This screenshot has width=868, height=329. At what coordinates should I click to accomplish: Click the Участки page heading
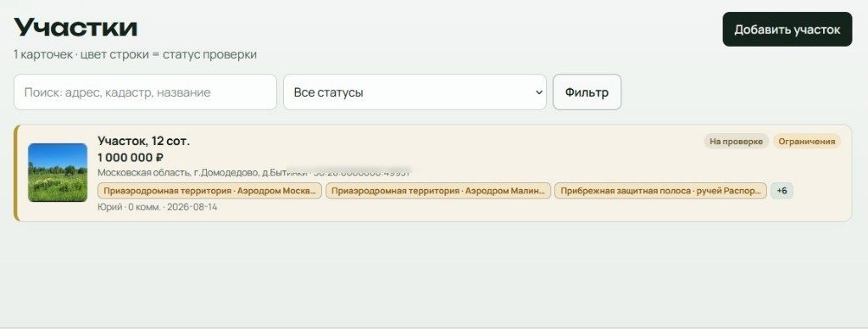click(75, 26)
